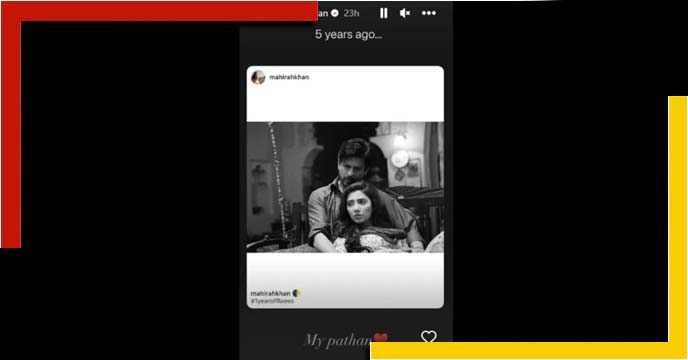Click the yellow corner frame graphic

pos(677,220)
